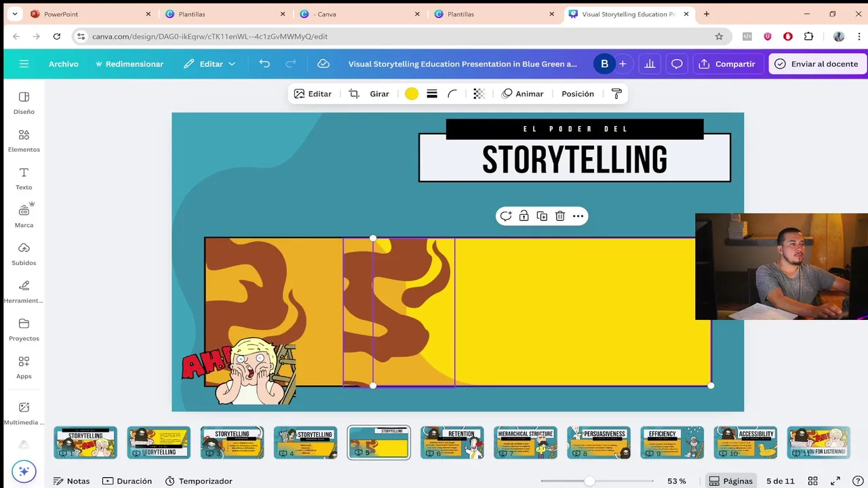
Task: Select the Persuasiveness page thumbnail
Action: 599,443
